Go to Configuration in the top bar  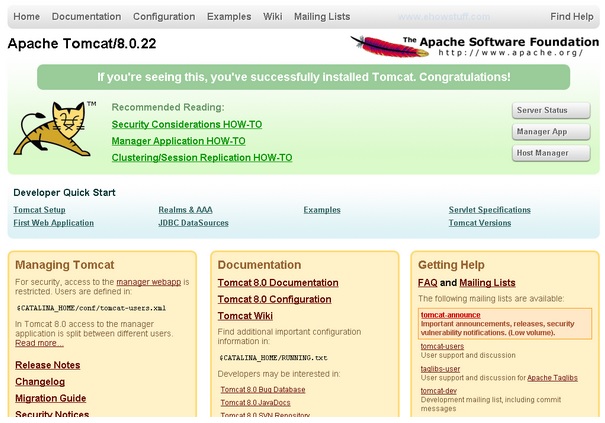[x=164, y=17]
